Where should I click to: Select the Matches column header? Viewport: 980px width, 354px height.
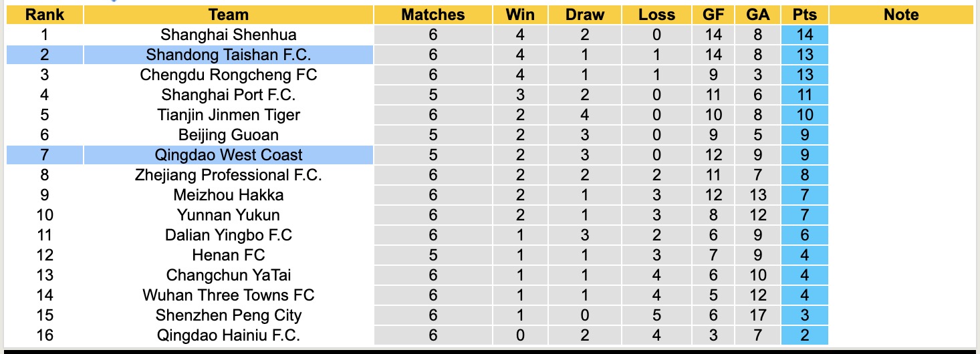pos(433,15)
